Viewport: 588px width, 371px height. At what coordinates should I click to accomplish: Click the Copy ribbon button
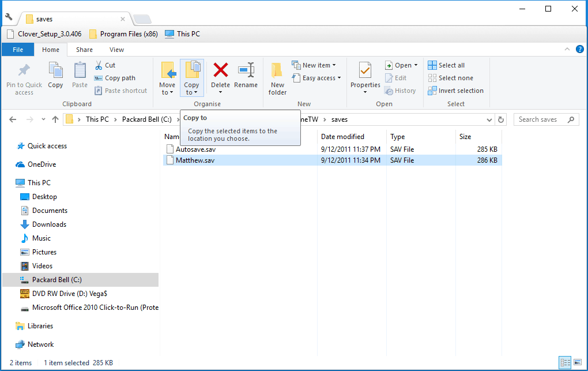[x=55, y=76]
